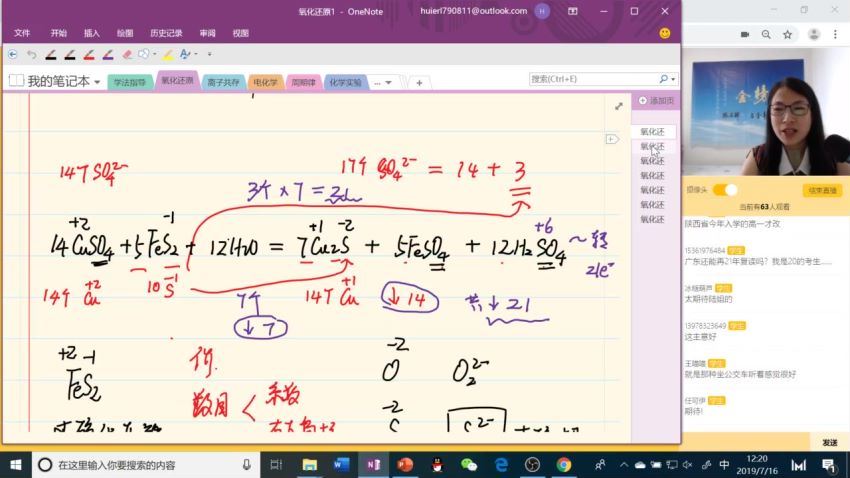Activate the lasso select tool
Viewport: 850px width, 478px height.
click(x=144, y=54)
